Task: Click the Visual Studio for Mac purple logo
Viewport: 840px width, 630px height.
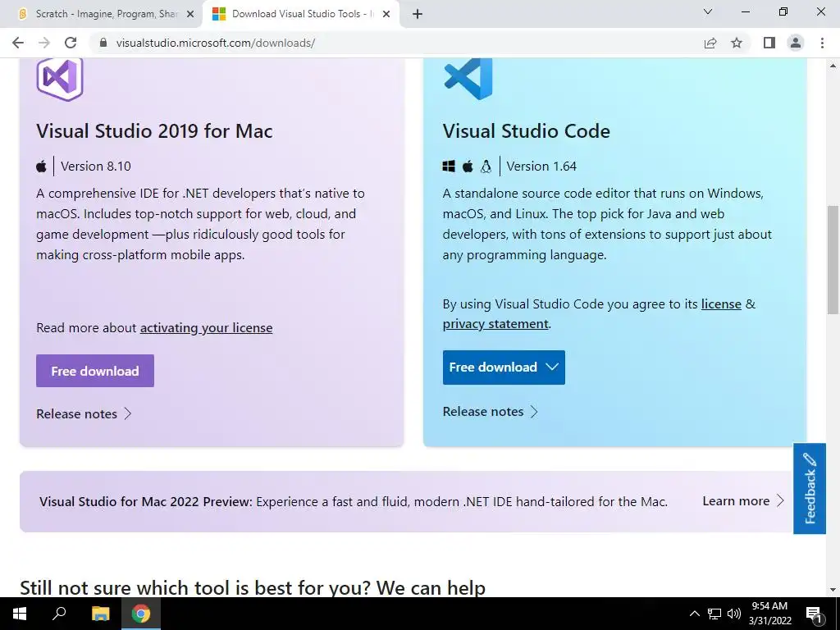Action: click(x=59, y=80)
